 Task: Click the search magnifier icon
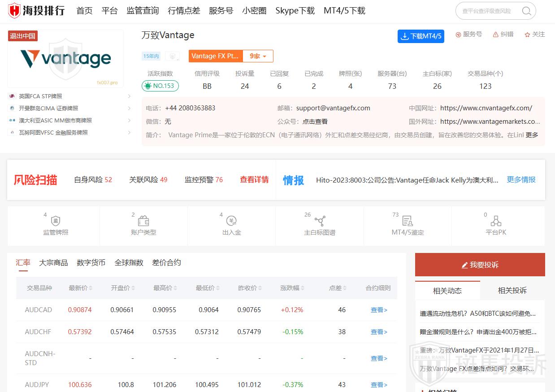pyautogui.click(x=526, y=11)
